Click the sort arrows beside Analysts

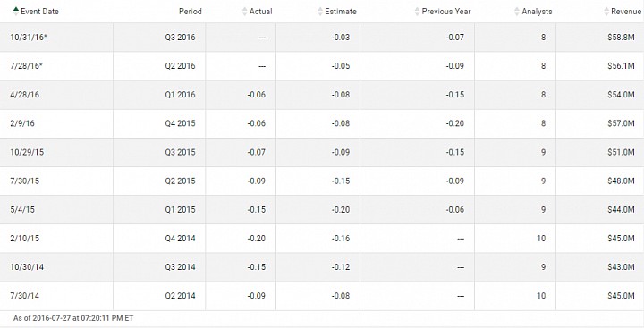click(517, 12)
